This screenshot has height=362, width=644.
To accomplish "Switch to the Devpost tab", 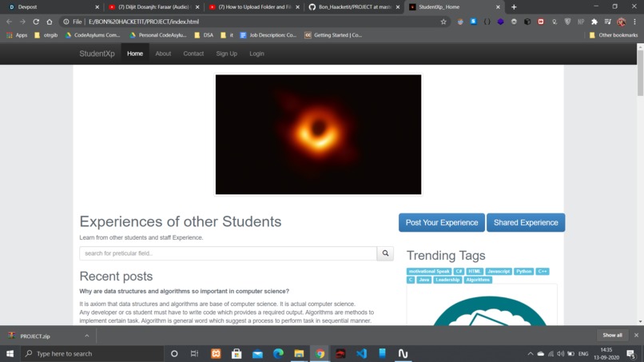I will (52, 7).
